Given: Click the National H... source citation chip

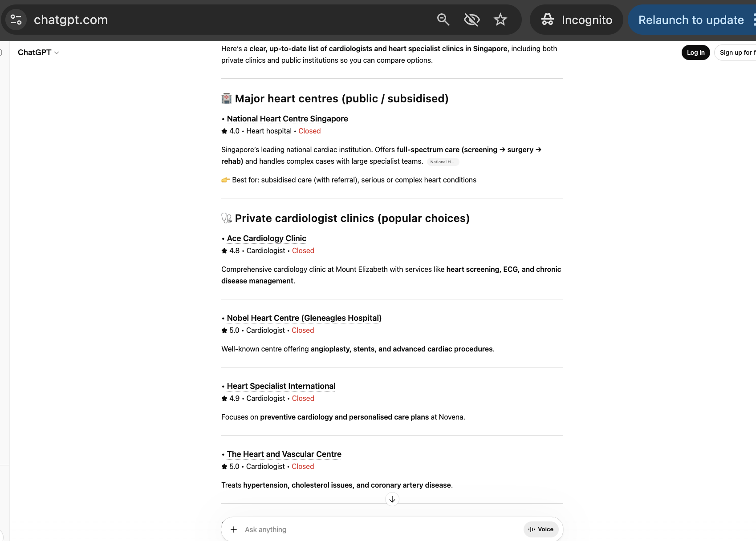Looking at the screenshot, I should click(x=443, y=162).
